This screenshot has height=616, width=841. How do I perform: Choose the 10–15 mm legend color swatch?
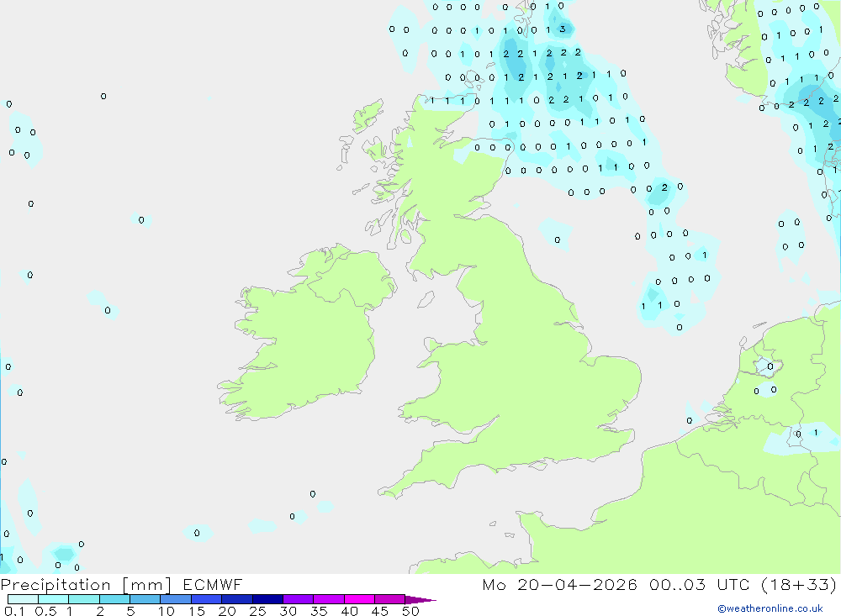[176, 599]
